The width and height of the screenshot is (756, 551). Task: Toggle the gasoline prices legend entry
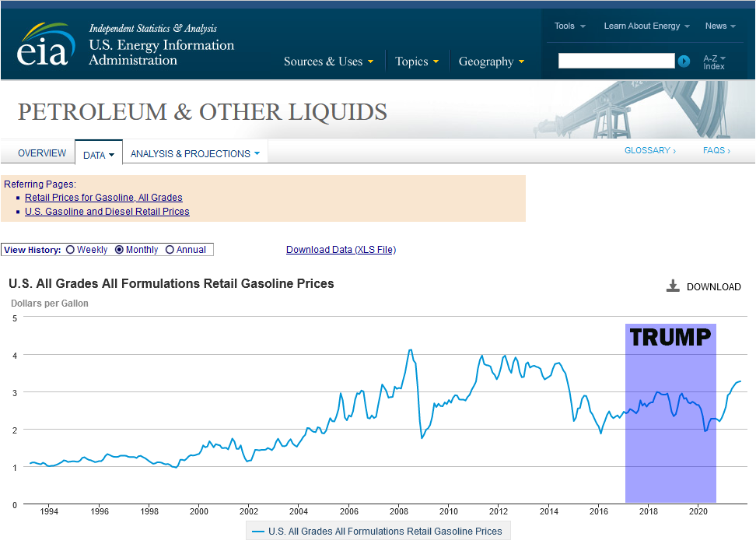(378, 532)
